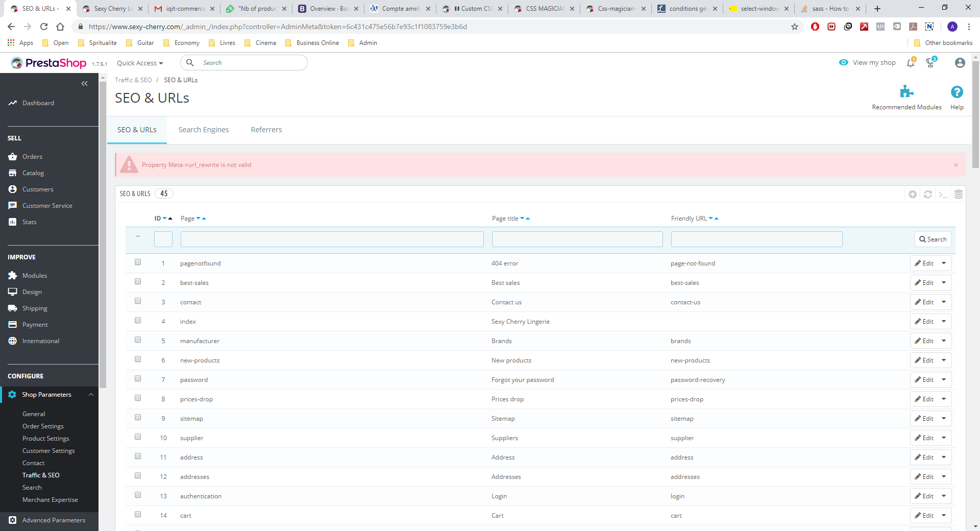Export list to SQL Manager database icon

(959, 195)
